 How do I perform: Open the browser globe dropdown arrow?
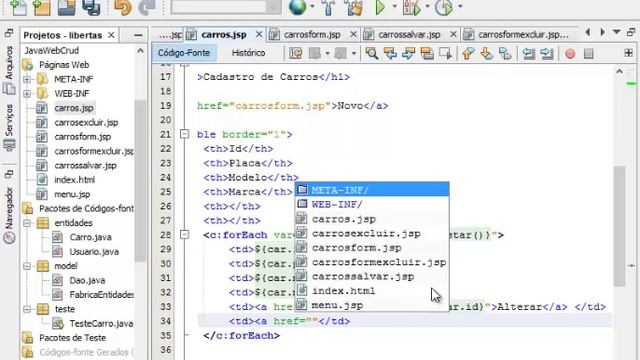(x=312, y=6)
